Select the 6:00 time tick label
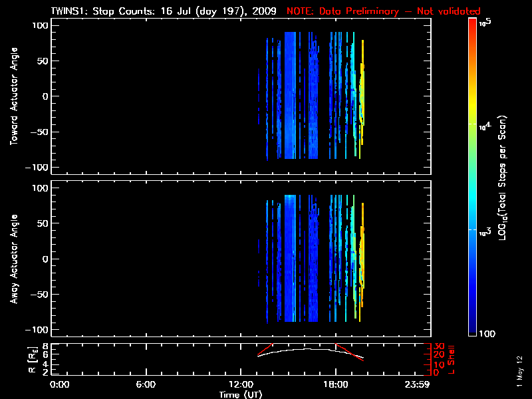The width and height of the screenshot is (532, 399). click(x=146, y=384)
